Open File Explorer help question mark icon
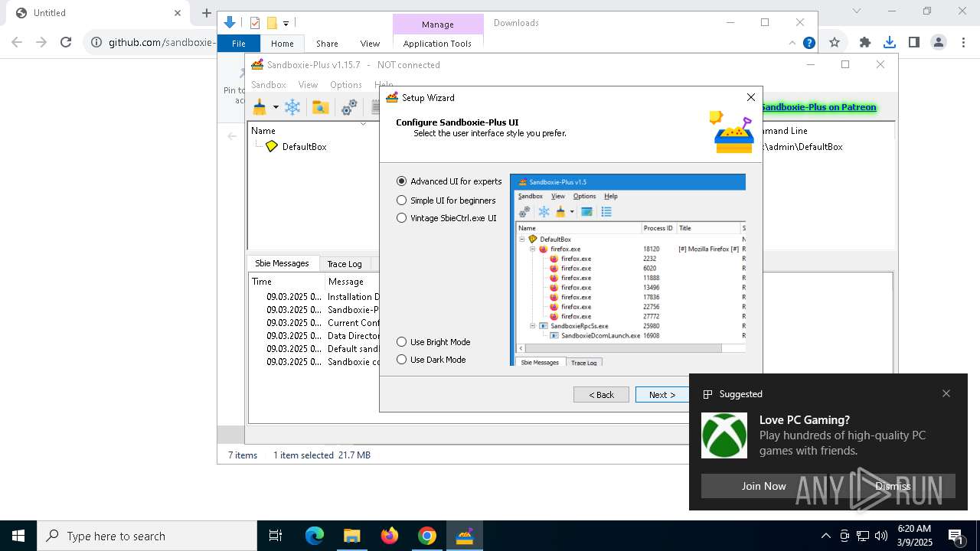 [809, 43]
